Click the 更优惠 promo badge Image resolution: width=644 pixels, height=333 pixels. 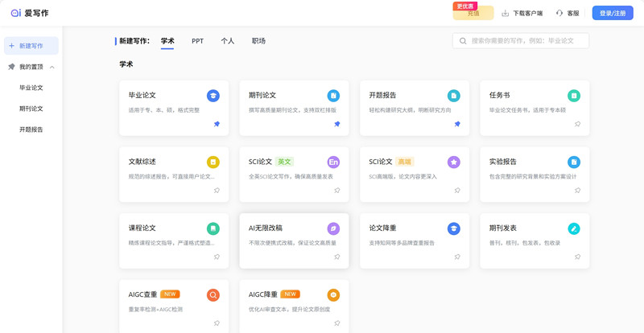tap(465, 6)
